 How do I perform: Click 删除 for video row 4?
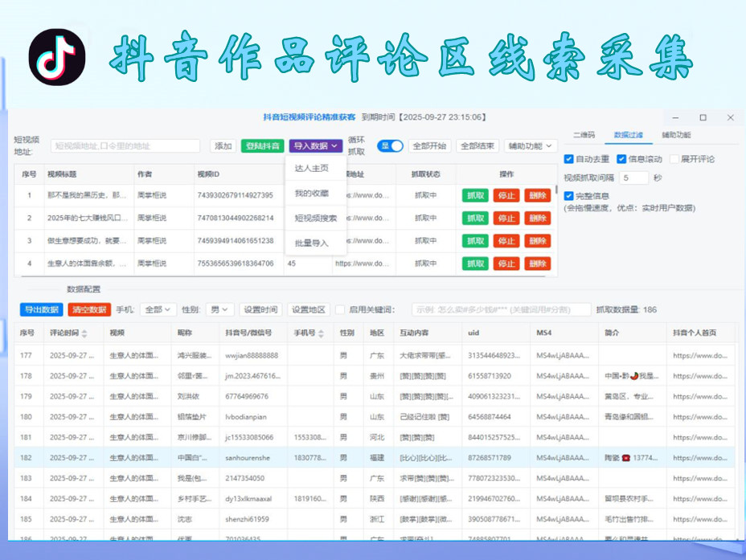538,264
